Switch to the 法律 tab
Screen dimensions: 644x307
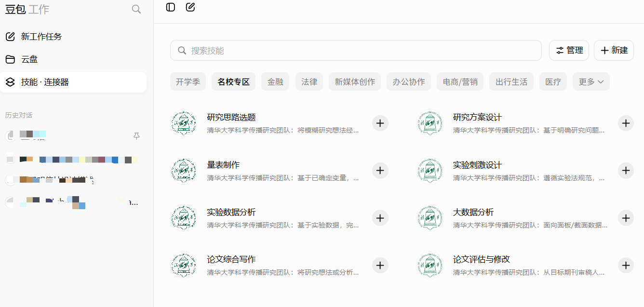309,82
